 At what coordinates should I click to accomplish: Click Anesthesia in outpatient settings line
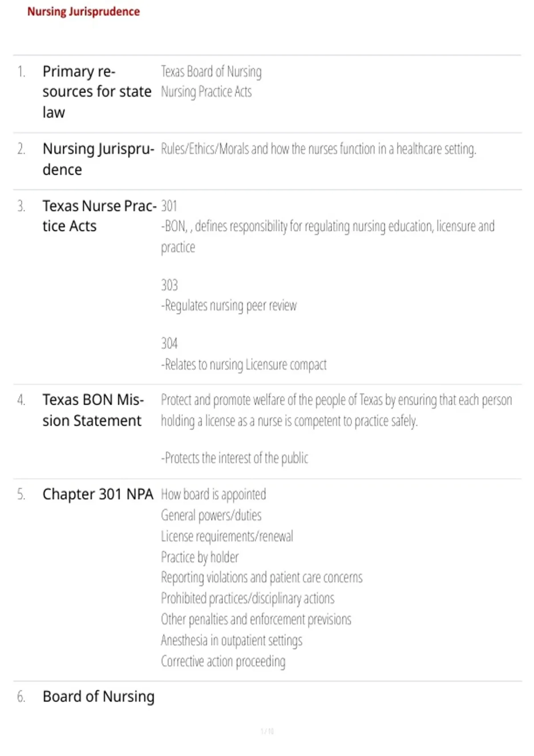coord(231,640)
